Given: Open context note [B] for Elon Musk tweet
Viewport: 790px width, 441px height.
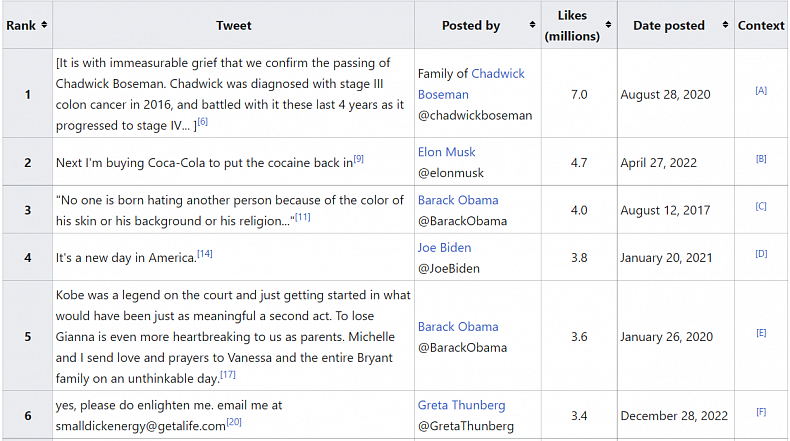Looking at the screenshot, I should click(x=761, y=158).
